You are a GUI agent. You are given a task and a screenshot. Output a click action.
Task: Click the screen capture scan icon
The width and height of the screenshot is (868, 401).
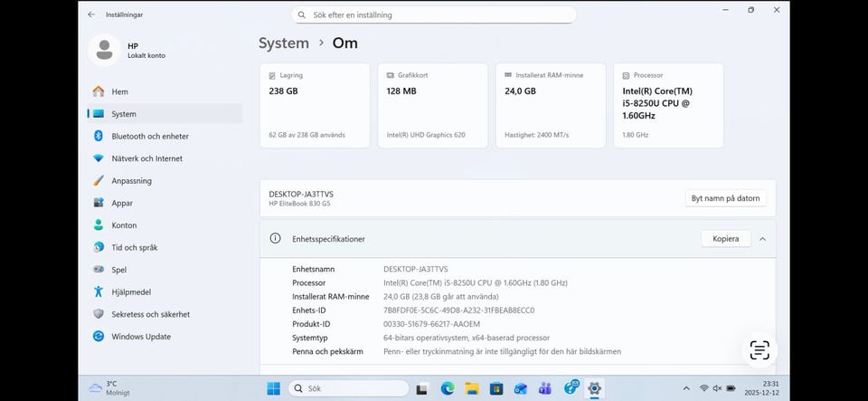[x=759, y=350]
